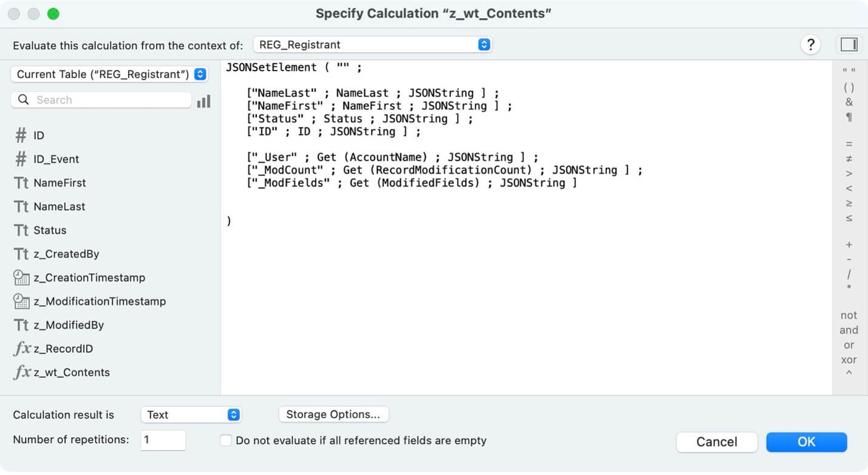868x475 pixels.
Task: Click the OK button
Action: (806, 442)
